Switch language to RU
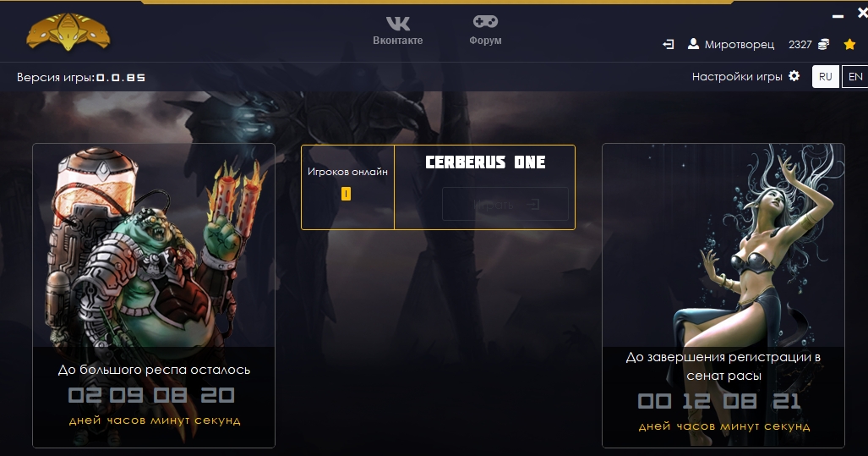 coord(826,76)
